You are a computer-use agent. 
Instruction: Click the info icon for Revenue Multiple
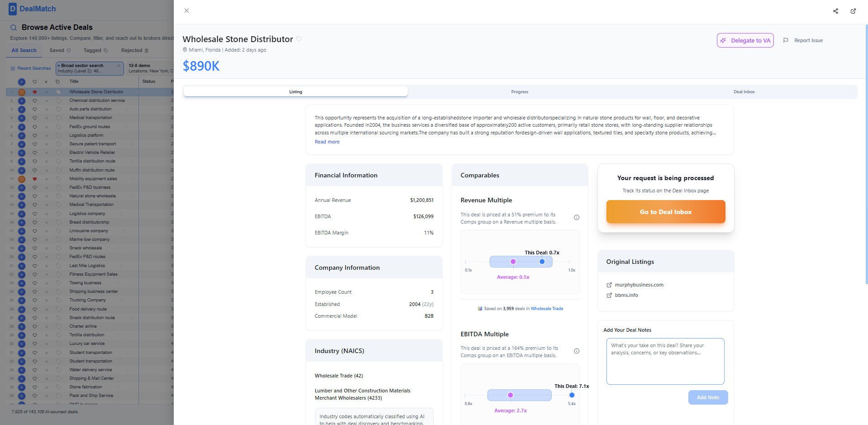click(x=577, y=218)
